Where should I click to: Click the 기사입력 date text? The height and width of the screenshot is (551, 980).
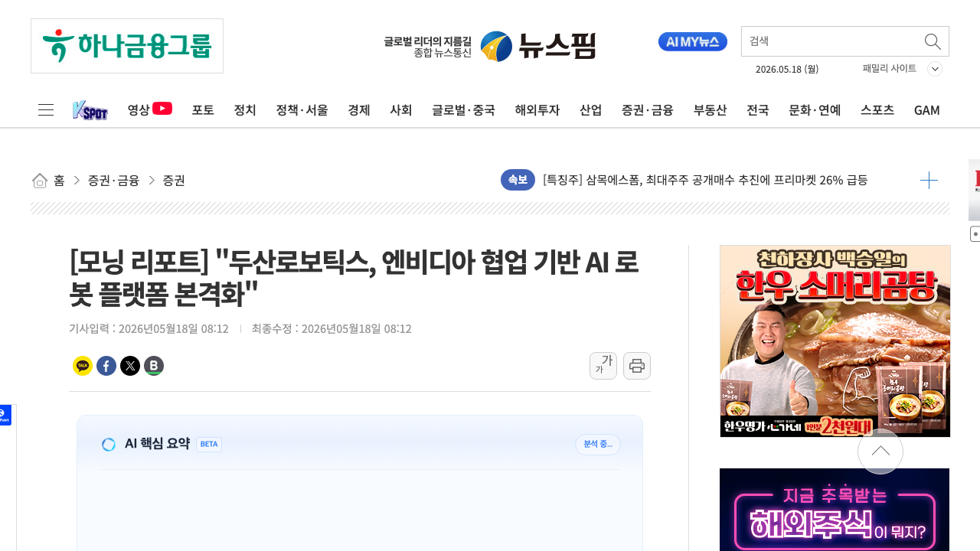pyautogui.click(x=149, y=329)
